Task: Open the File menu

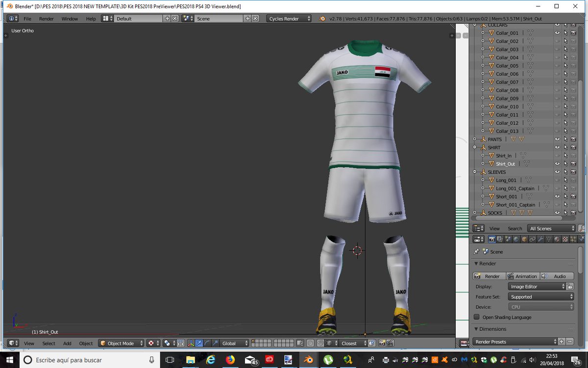Action: click(27, 19)
